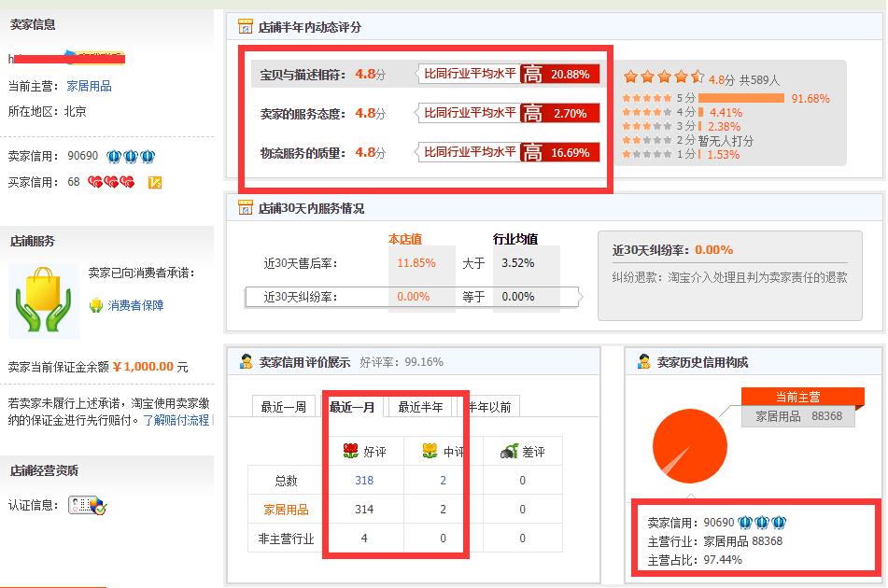Image resolution: width=888 pixels, height=588 pixels.
Task: Open the credit calculator icon after buyer hearts
Action: click(154, 183)
